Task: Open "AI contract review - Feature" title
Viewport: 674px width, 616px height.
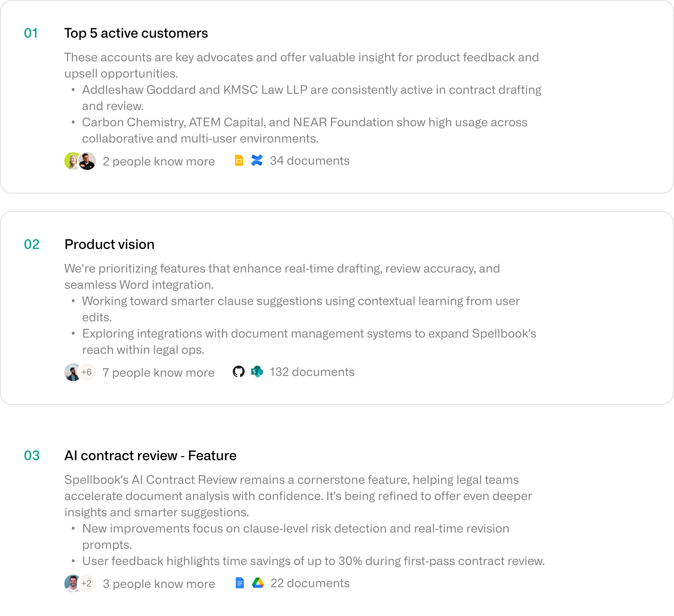Action: tap(150, 456)
